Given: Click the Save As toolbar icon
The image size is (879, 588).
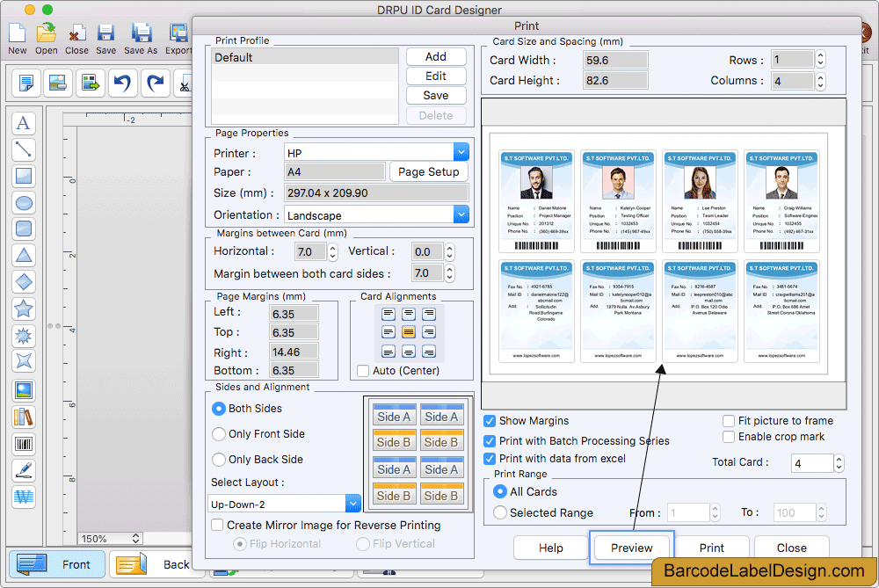Looking at the screenshot, I should pos(141,33).
